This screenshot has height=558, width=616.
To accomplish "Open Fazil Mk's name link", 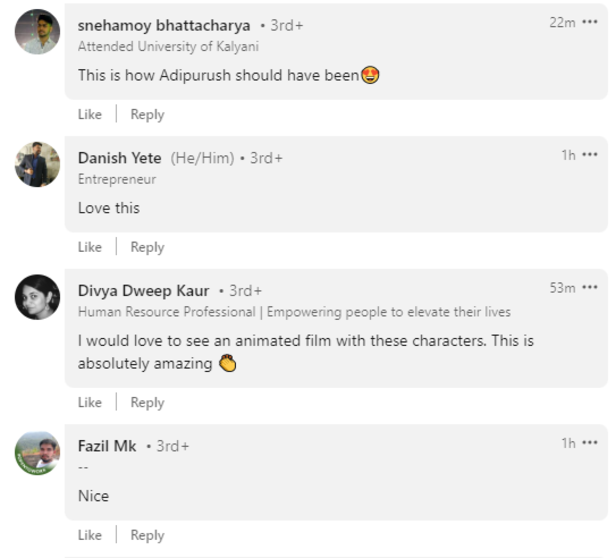I will pyautogui.click(x=107, y=446).
